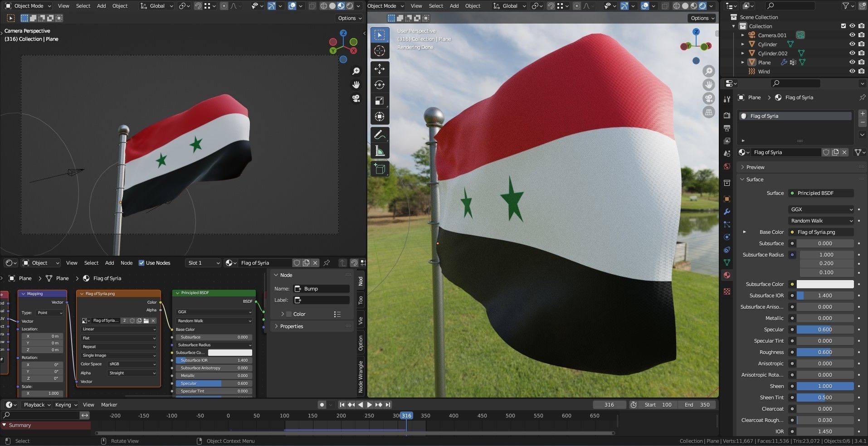
Task: Select the Rotate tool
Action: 380,85
